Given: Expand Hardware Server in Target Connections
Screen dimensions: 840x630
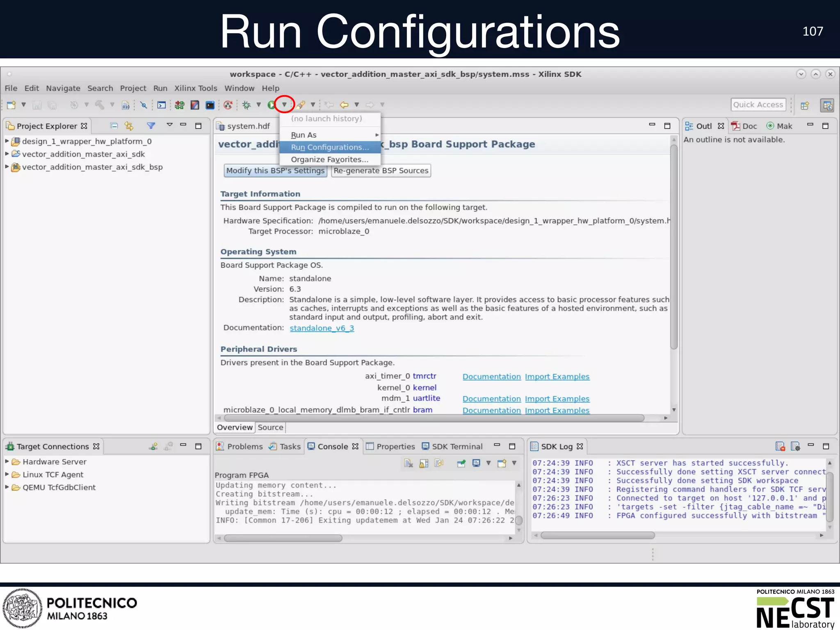Looking at the screenshot, I should [7, 461].
